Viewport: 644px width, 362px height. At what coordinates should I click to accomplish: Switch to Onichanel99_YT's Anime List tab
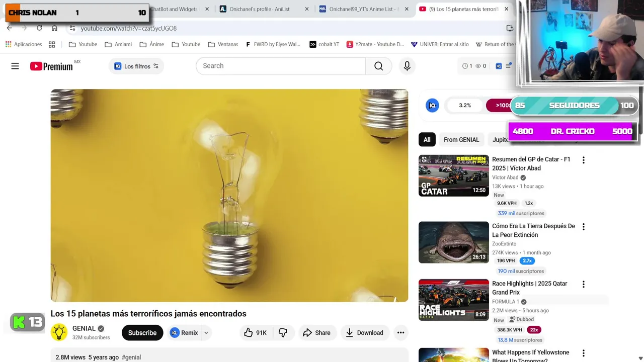(364, 9)
